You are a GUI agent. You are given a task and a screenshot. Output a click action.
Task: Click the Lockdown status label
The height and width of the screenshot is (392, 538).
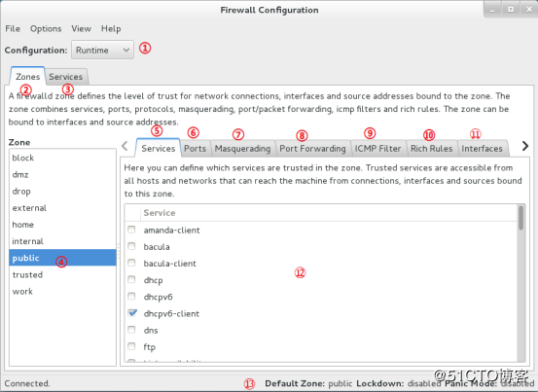380,383
